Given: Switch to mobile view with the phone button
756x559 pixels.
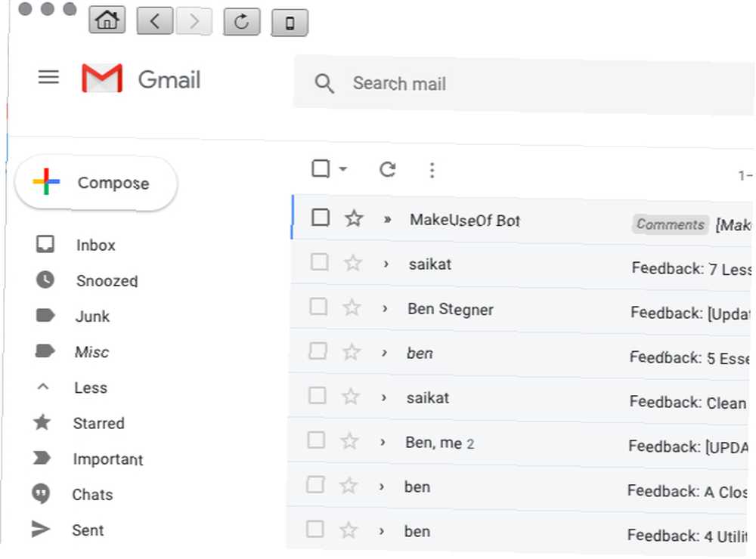Looking at the screenshot, I should [x=290, y=22].
